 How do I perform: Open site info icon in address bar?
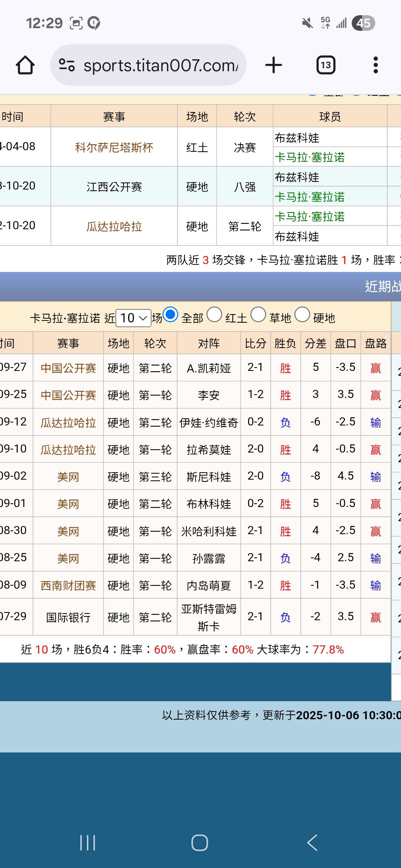click(67, 65)
